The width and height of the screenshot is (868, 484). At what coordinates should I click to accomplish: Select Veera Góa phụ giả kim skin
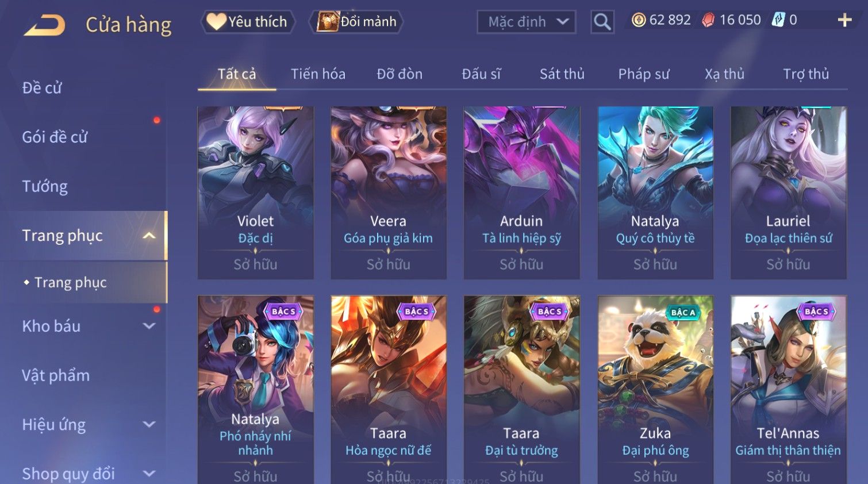point(389,193)
